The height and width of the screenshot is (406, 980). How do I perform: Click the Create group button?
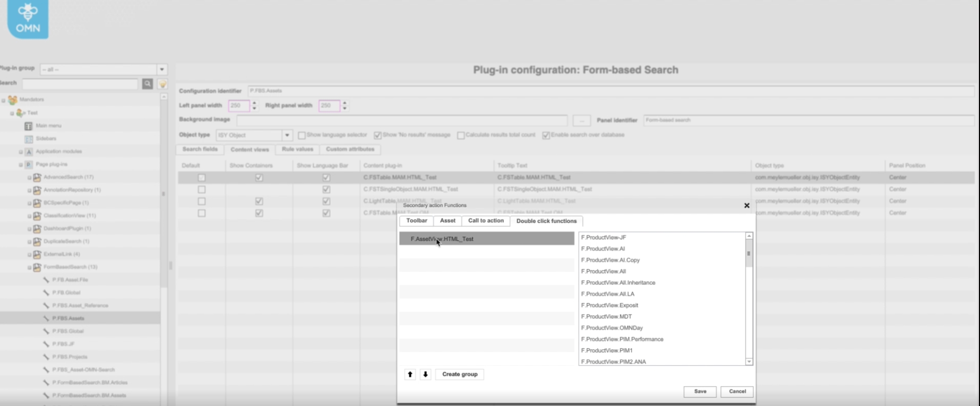pos(460,375)
